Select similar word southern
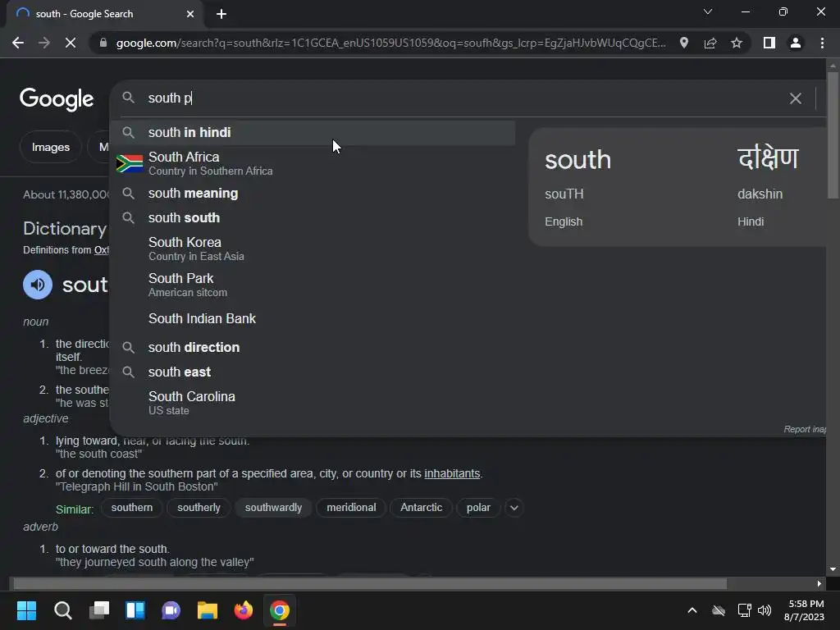 [132, 507]
